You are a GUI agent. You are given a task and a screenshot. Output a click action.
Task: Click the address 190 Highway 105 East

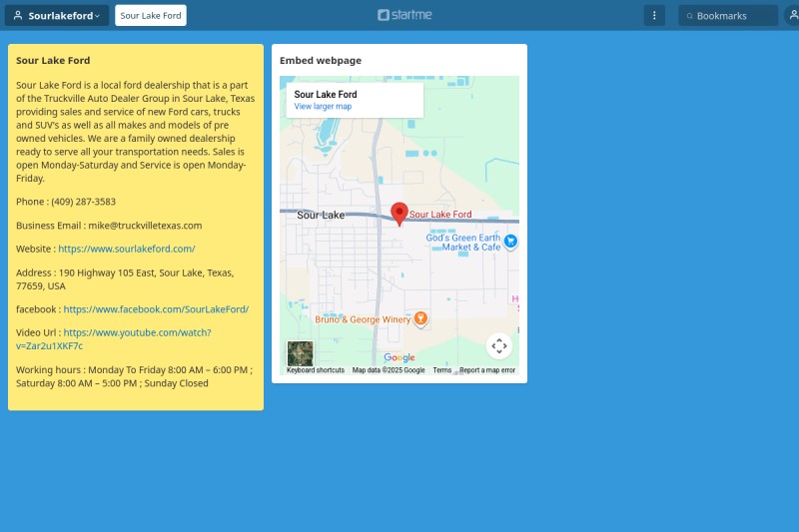[x=106, y=272]
